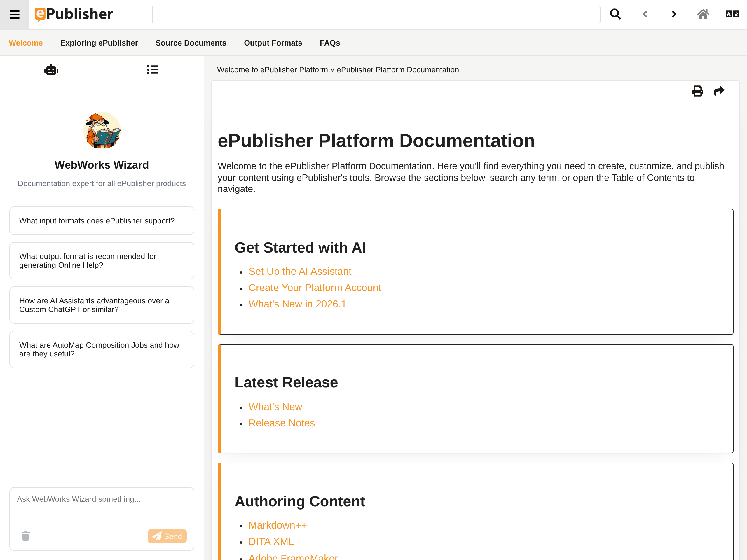Go to previous page arrow
Screen dimensions: 747x560
click(x=645, y=14)
